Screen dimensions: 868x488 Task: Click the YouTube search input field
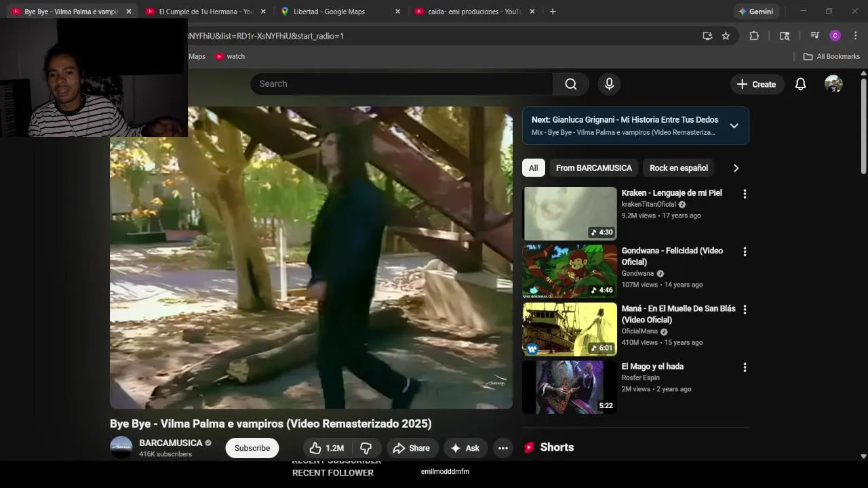(x=401, y=84)
